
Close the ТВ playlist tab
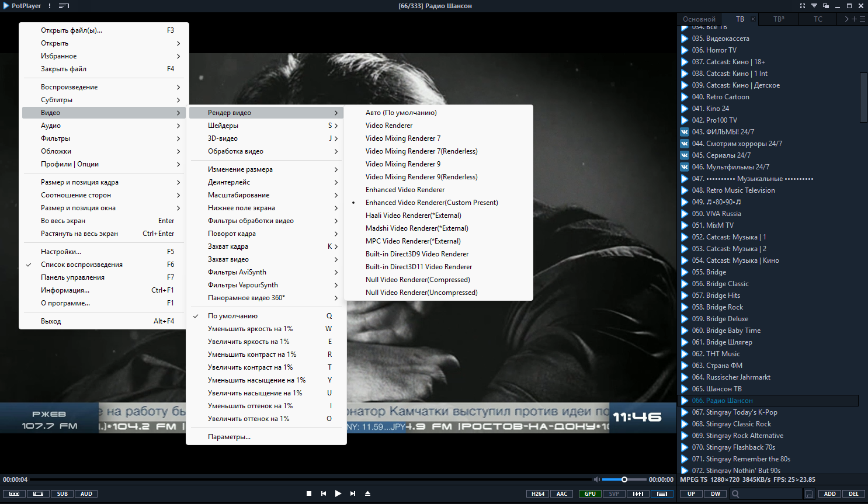pos(753,19)
